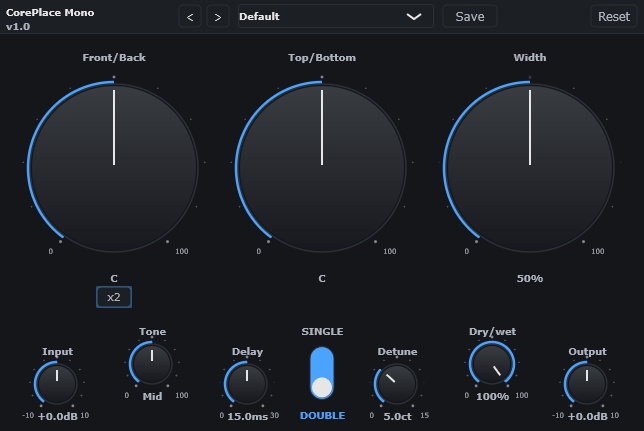
Task: Click the v1.0 version label
Action: click(18, 26)
